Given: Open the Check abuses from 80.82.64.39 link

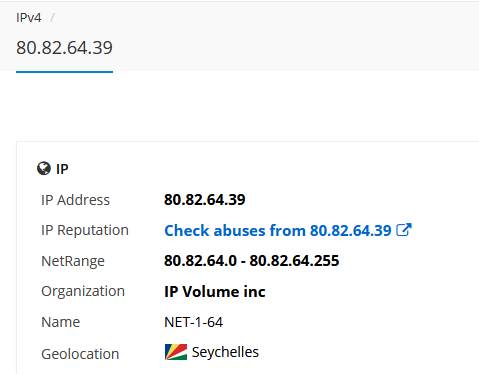Looking at the screenshot, I should [278, 230].
